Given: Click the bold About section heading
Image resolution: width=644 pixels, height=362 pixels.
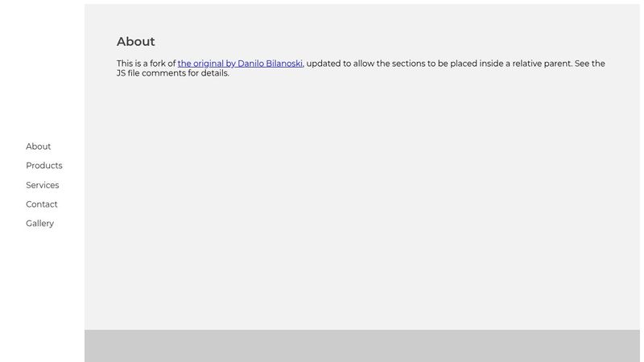Looking at the screenshot, I should (x=135, y=42).
